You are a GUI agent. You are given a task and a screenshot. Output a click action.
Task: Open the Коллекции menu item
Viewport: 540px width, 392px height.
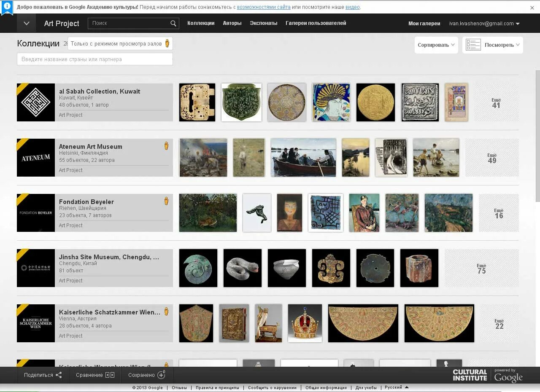click(201, 23)
